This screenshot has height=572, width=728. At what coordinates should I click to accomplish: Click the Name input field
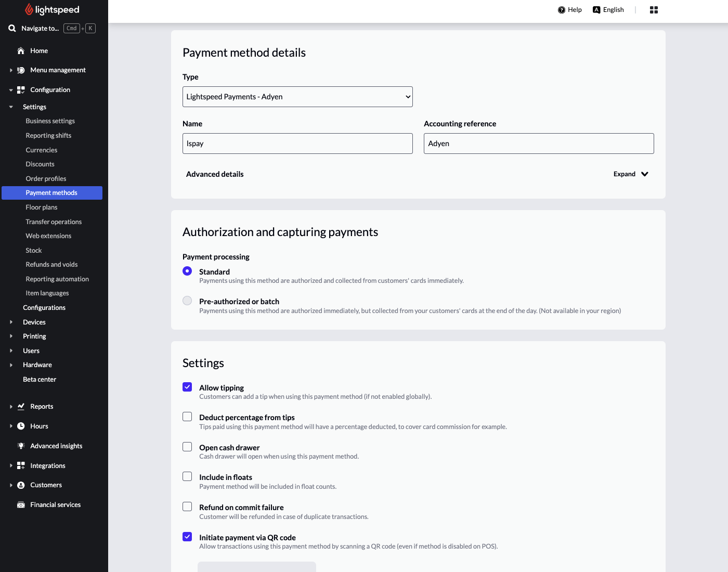point(297,144)
